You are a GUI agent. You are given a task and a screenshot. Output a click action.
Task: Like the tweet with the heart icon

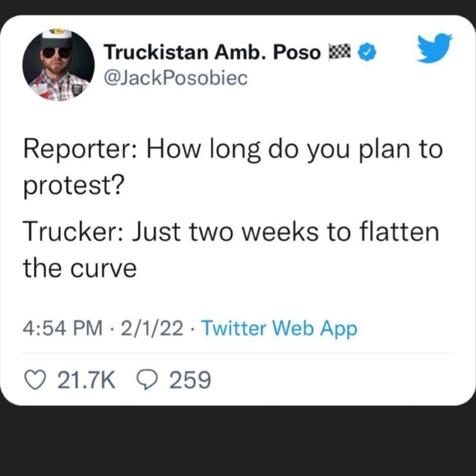[x=36, y=380]
